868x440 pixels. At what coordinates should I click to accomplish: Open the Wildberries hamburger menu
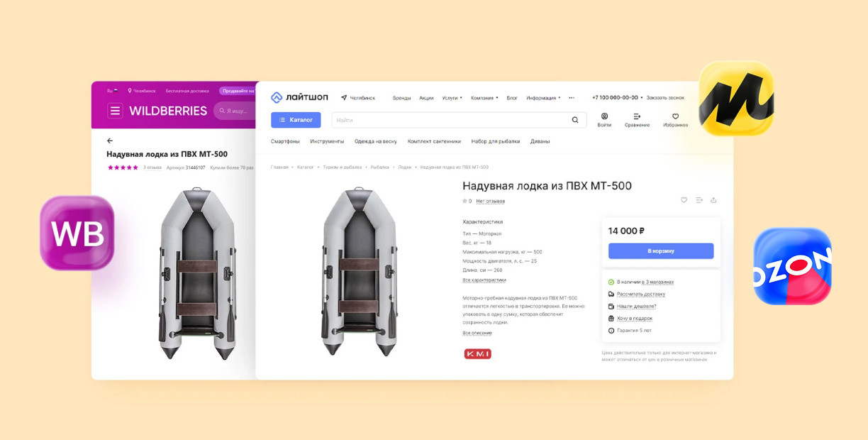(x=115, y=111)
